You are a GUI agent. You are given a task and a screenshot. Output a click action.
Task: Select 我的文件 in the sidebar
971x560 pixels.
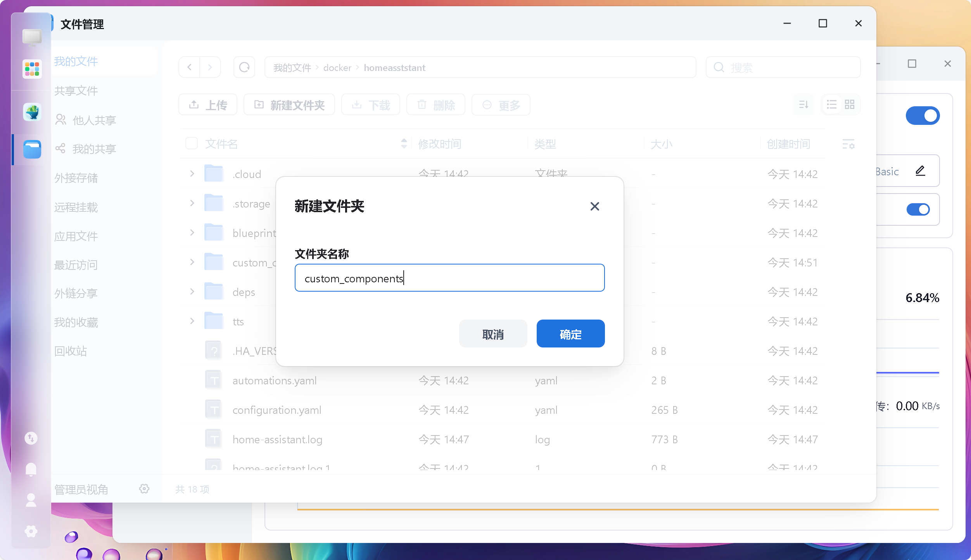(x=104, y=61)
